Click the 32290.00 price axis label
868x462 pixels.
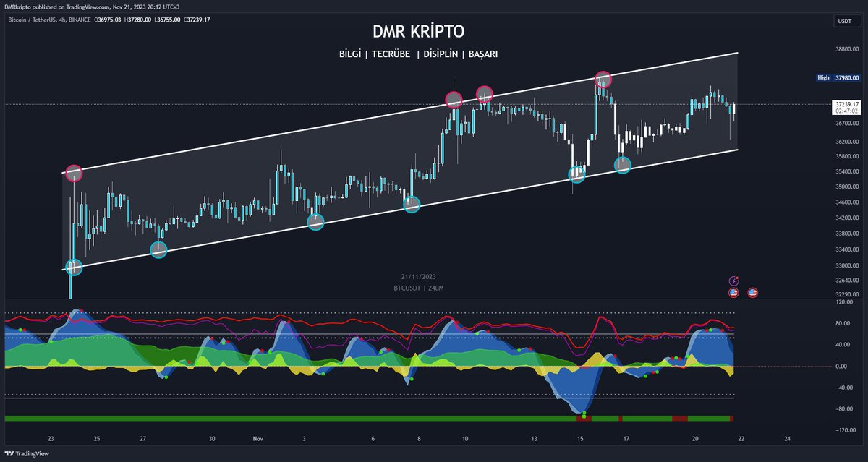pos(848,294)
